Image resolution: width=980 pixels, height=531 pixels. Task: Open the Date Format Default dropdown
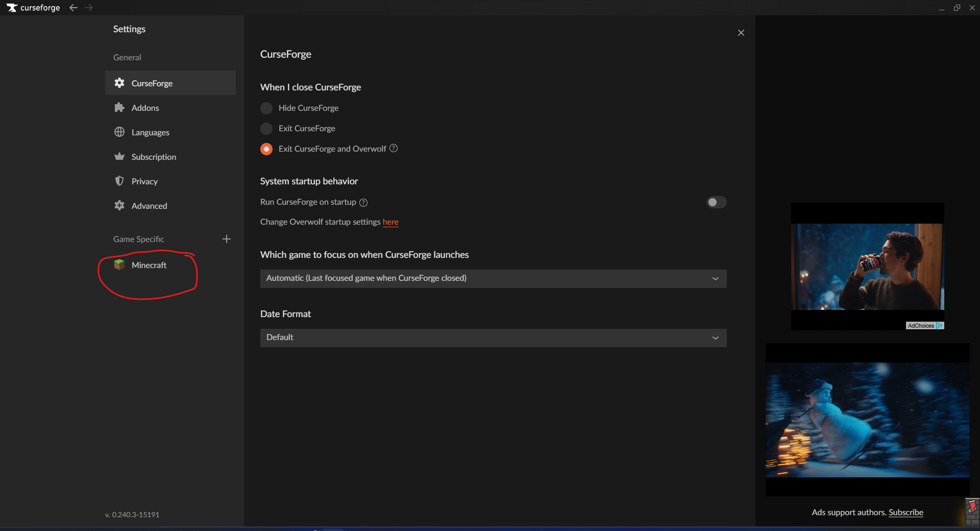(493, 338)
